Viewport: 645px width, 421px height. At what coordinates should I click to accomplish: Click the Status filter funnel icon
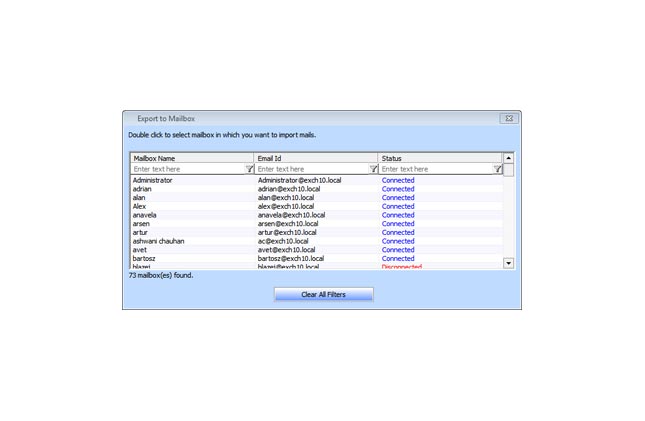click(497, 169)
